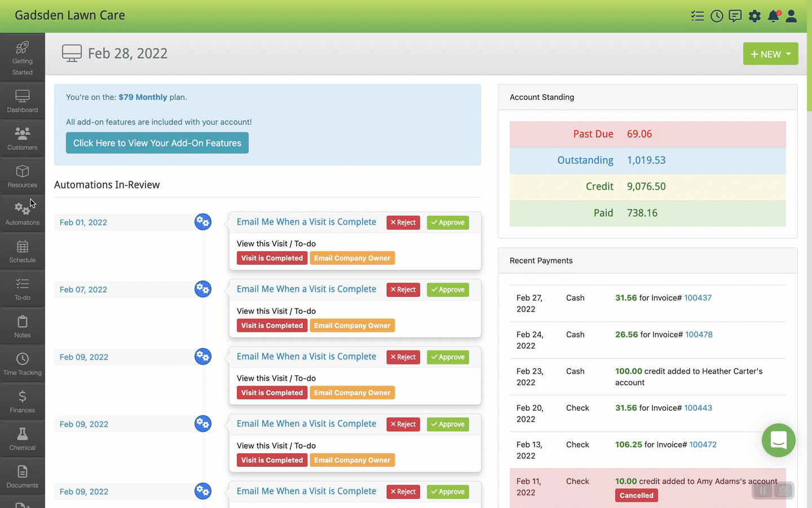Click the Outstanding amount 1,019.53

(x=646, y=160)
